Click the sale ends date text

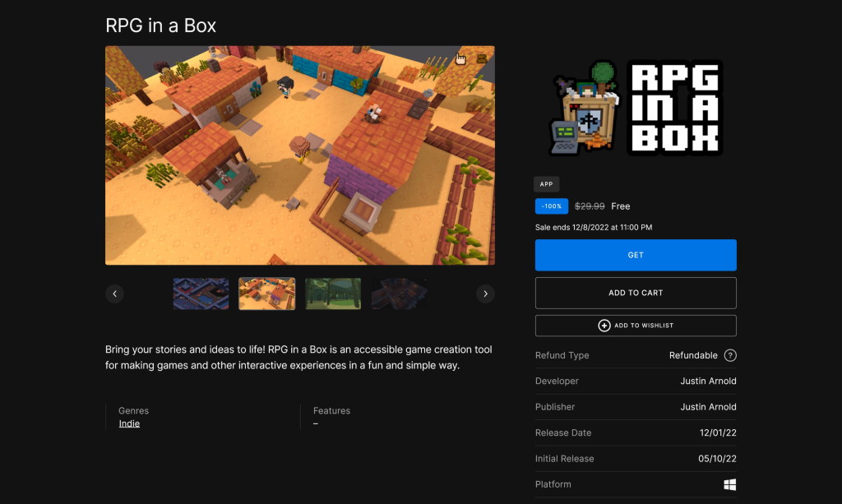pyautogui.click(x=594, y=228)
